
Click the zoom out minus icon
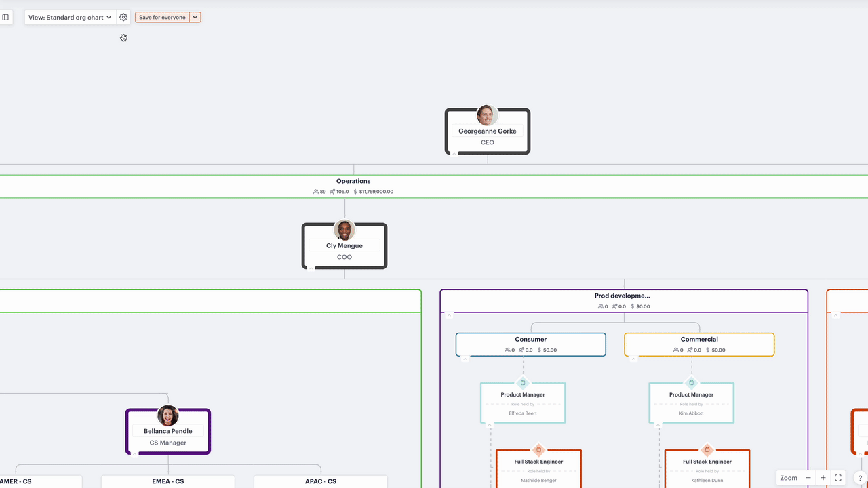[x=808, y=478]
